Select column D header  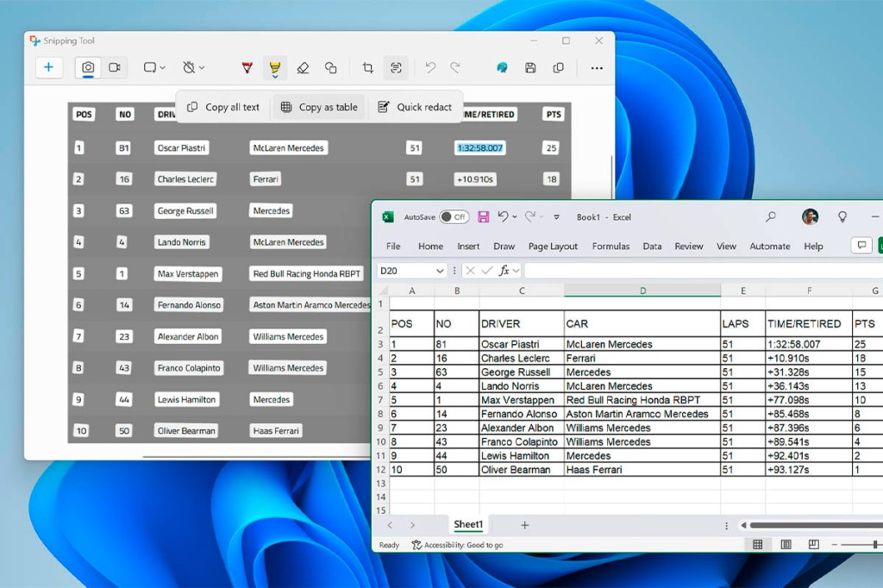642,291
